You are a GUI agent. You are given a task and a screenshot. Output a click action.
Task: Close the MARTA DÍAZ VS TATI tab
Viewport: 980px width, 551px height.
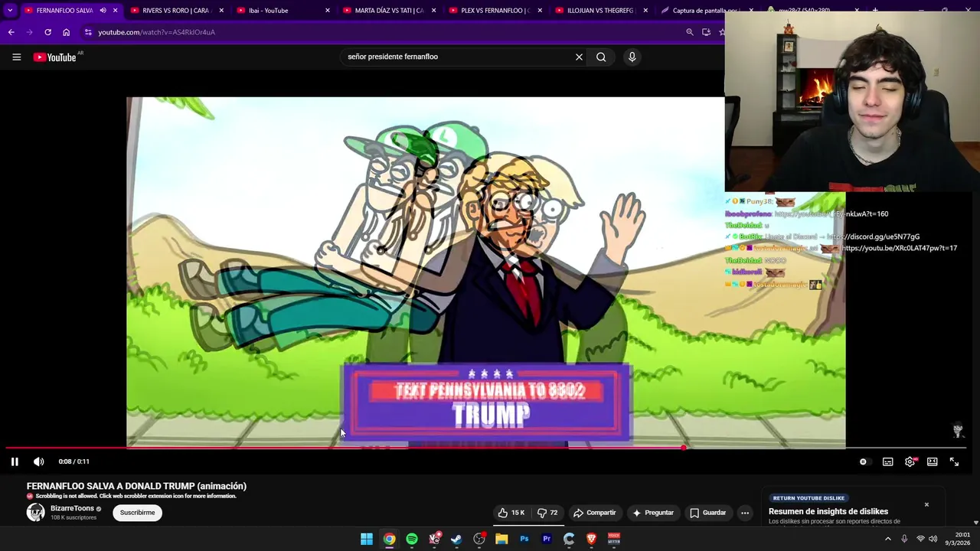tap(433, 11)
